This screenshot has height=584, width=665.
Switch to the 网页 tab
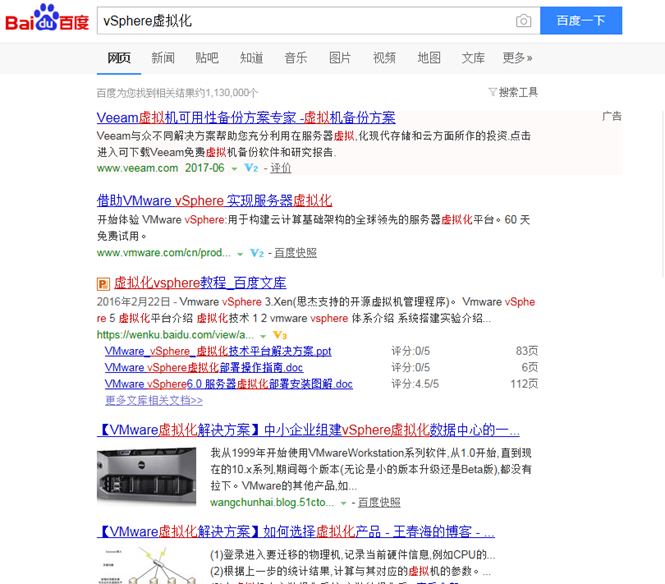[119, 58]
